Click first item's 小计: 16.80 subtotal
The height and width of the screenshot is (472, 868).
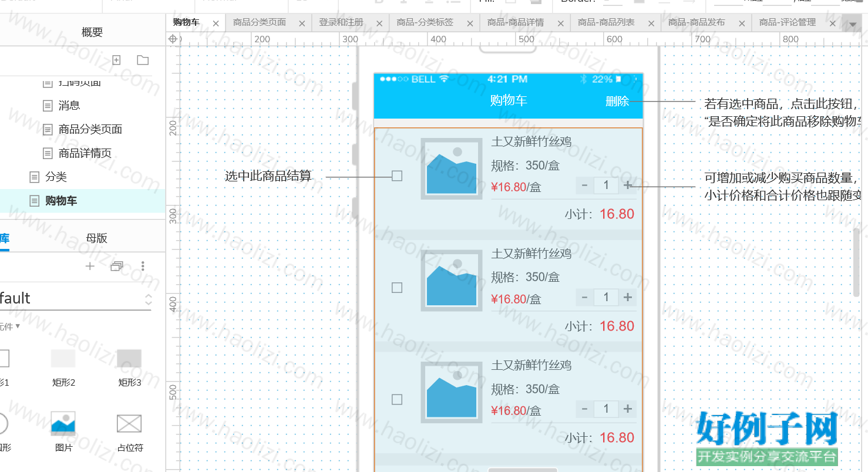point(600,214)
